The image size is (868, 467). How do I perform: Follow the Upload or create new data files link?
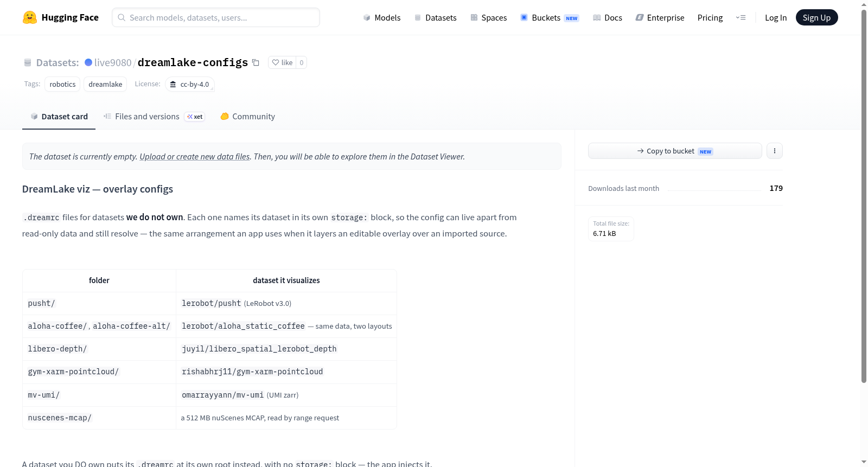tap(195, 156)
